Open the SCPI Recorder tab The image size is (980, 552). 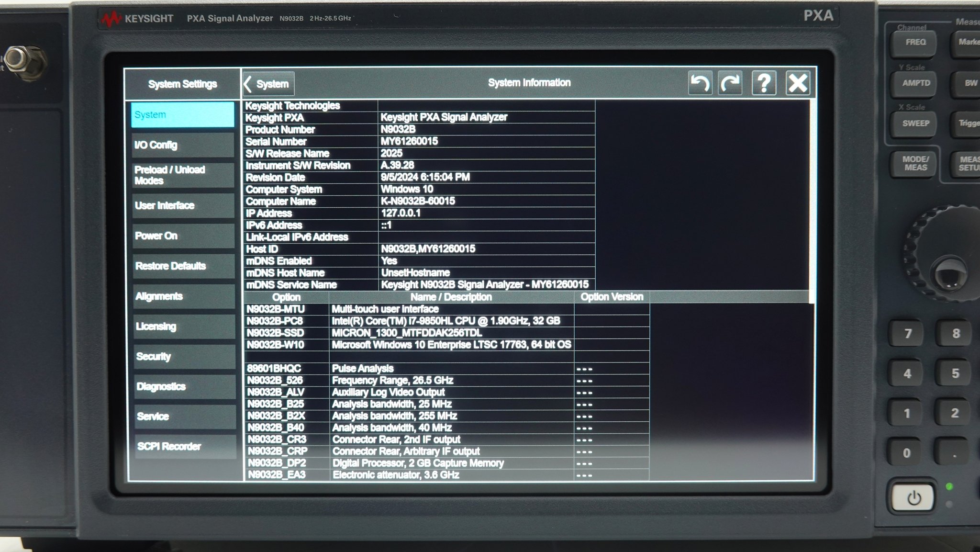(x=185, y=446)
